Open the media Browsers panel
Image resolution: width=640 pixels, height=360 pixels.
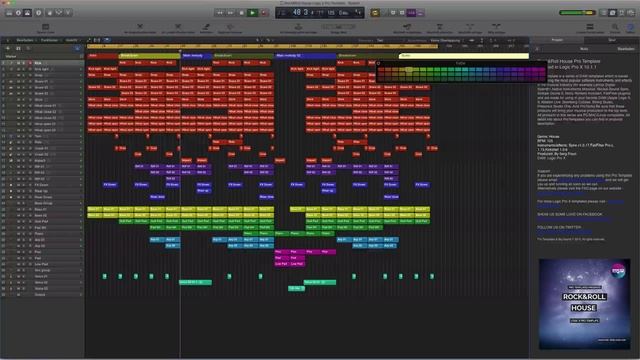click(x=631, y=13)
